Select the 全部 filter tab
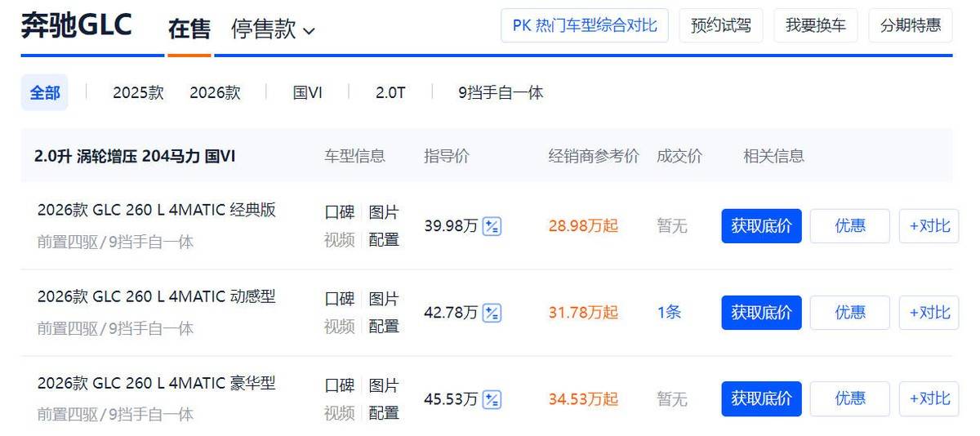Screen dimensions: 980x436 [x=45, y=93]
